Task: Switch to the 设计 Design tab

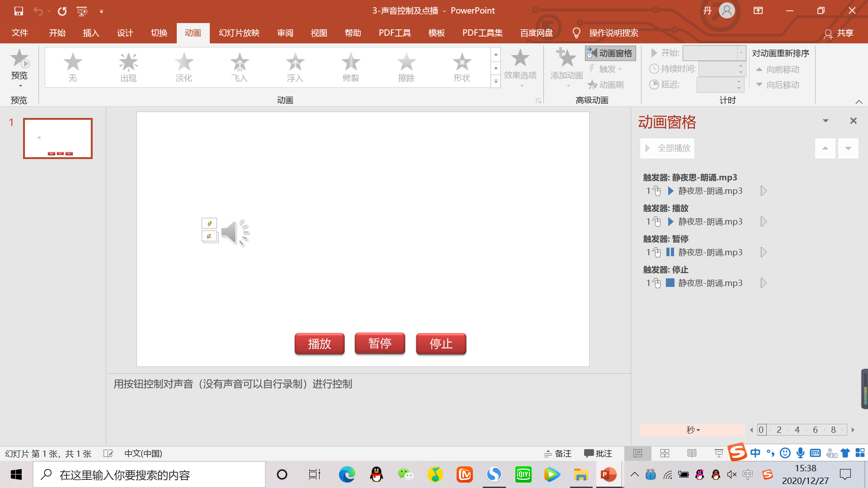Action: pyautogui.click(x=125, y=33)
